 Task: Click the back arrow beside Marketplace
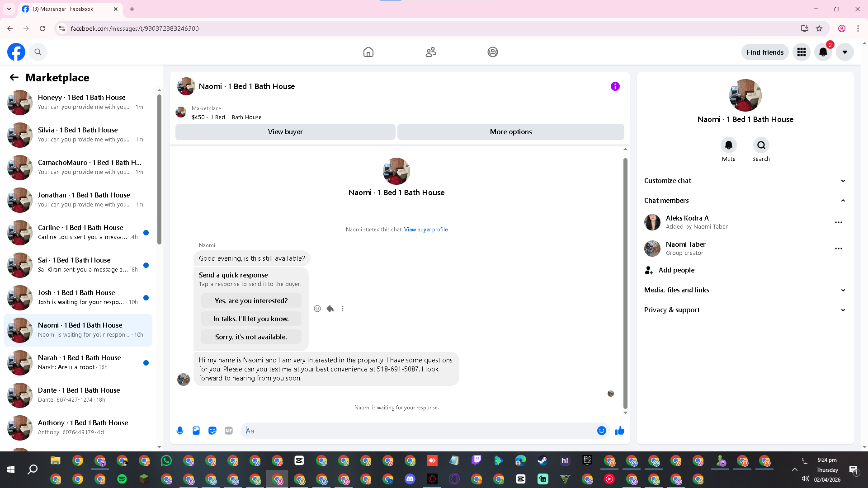(x=14, y=77)
